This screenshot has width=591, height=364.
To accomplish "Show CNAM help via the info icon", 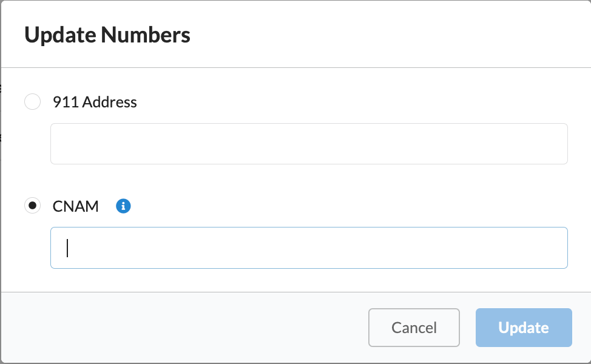I will click(x=123, y=206).
